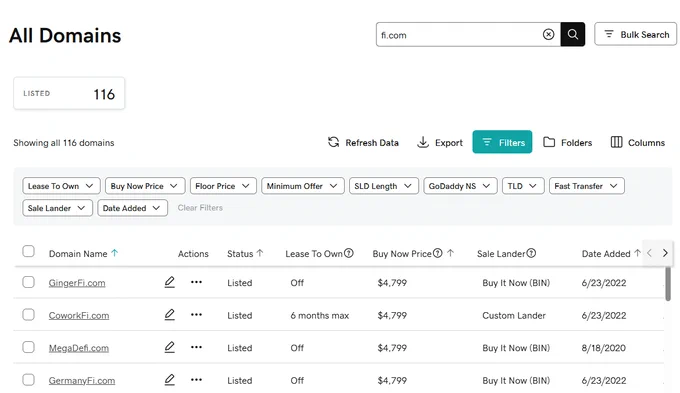The width and height of the screenshot is (680, 393).
Task: Click the 'Showing all 116 domains' text
Action: coord(64,143)
